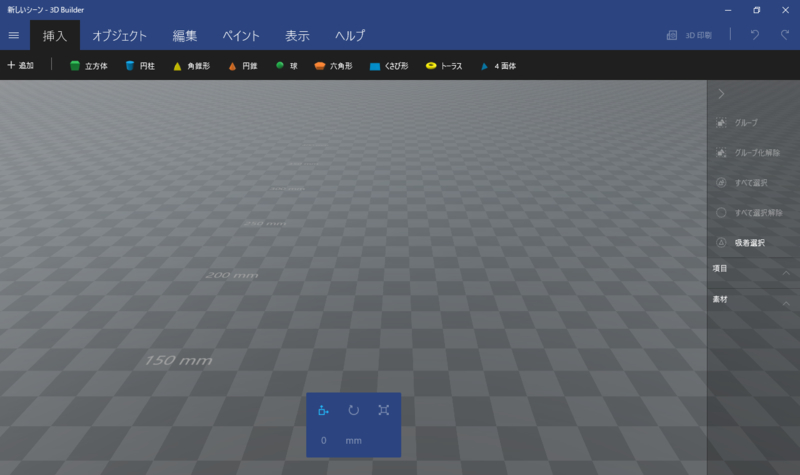Insert a 円柱 cylinder shape

[x=140, y=66]
